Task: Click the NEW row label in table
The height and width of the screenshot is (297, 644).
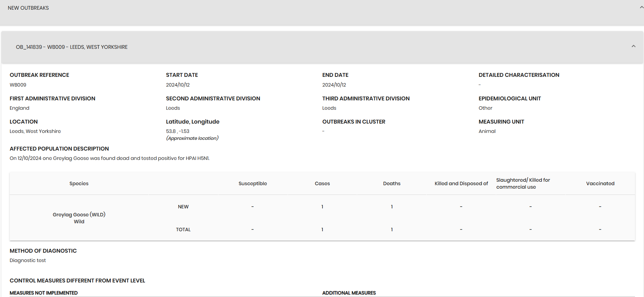Action: (183, 207)
